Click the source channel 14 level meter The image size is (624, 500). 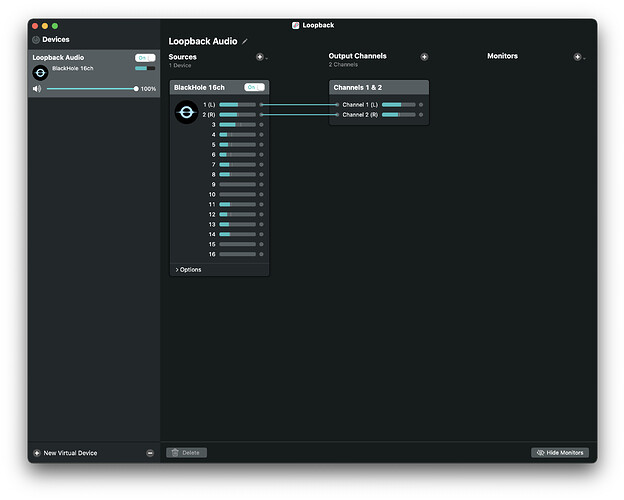[x=238, y=234]
